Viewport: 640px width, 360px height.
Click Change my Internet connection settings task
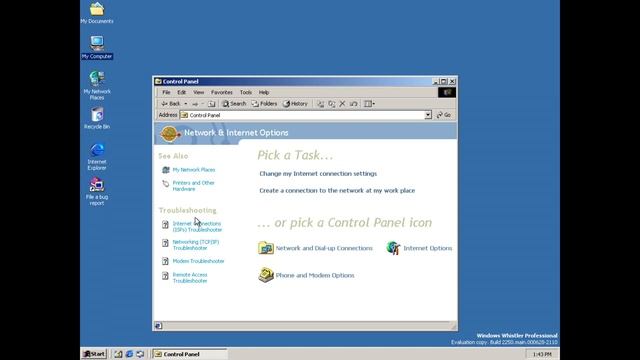pos(318,174)
